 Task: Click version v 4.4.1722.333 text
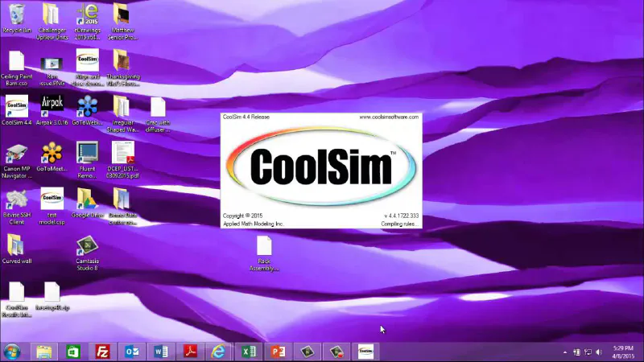[x=401, y=216]
